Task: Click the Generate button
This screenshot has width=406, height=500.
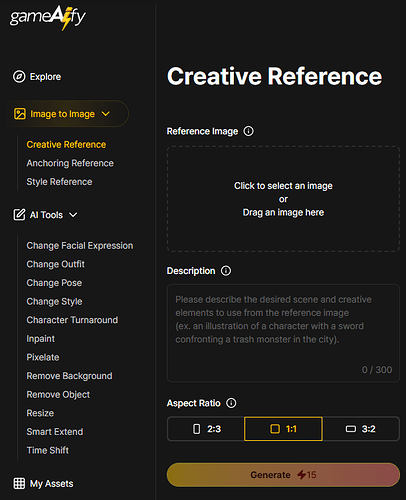Action: pos(283,474)
